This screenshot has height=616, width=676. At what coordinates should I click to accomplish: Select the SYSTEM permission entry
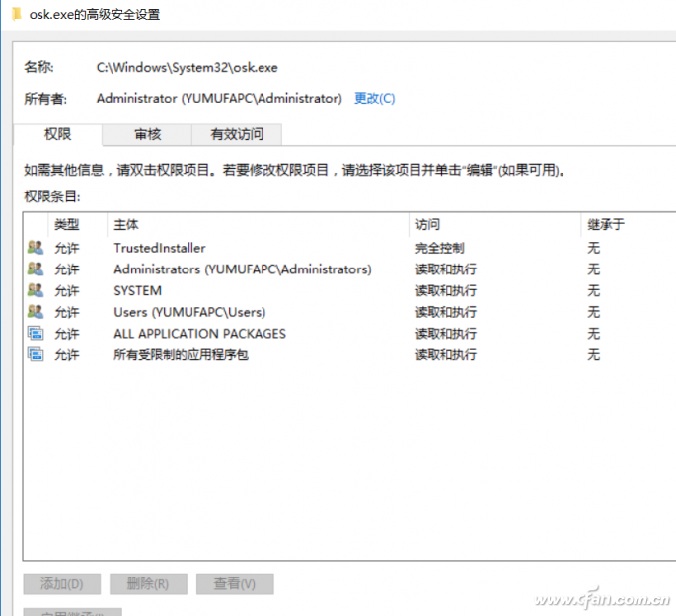click(x=349, y=291)
